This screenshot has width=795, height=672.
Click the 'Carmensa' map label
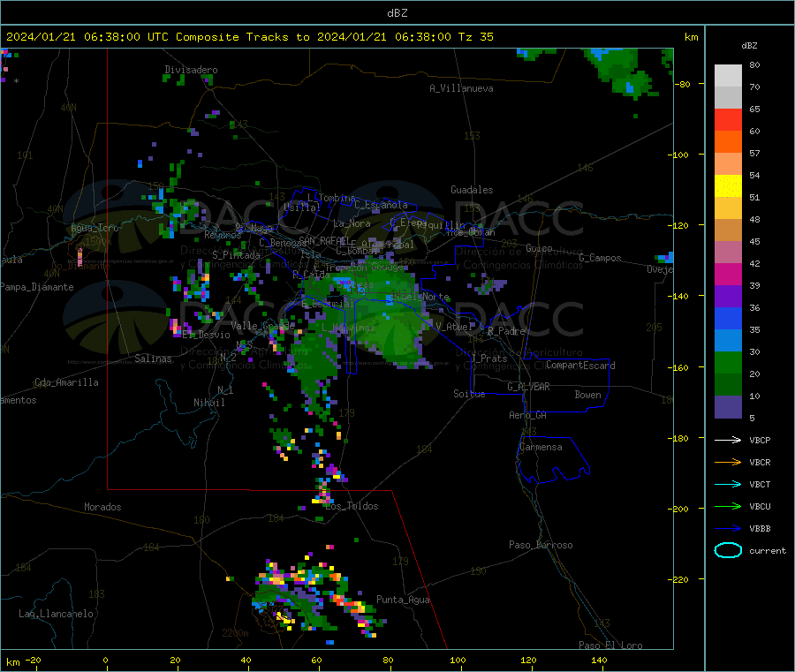(541, 447)
